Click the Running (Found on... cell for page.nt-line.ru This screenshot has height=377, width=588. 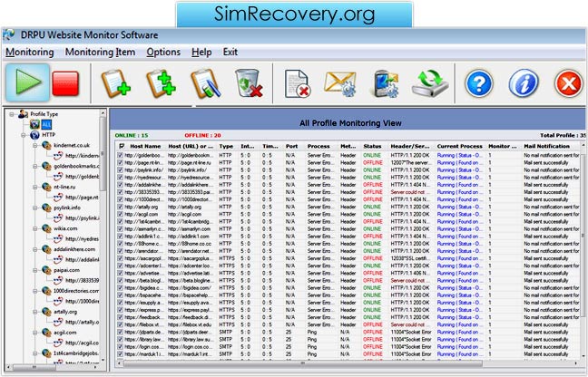click(x=459, y=162)
